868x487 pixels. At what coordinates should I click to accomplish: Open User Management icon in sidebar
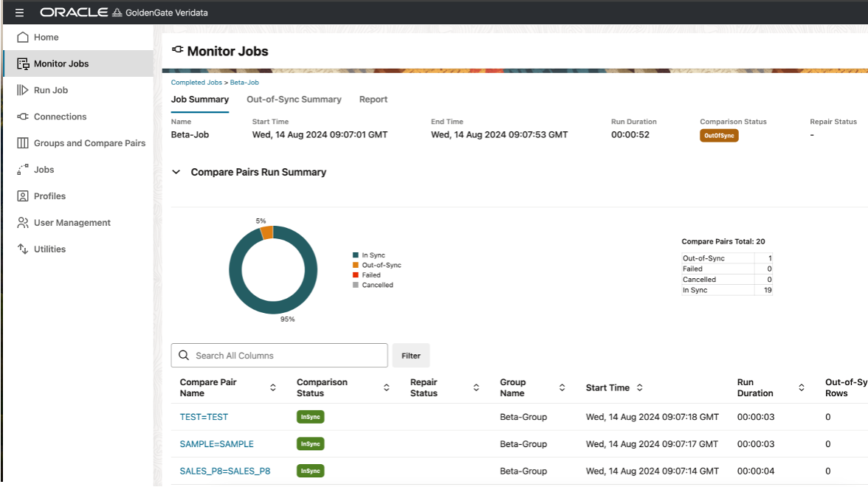[23, 223]
